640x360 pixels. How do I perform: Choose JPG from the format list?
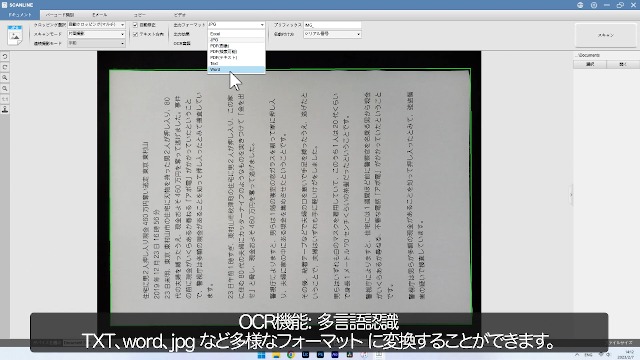[x=236, y=40]
